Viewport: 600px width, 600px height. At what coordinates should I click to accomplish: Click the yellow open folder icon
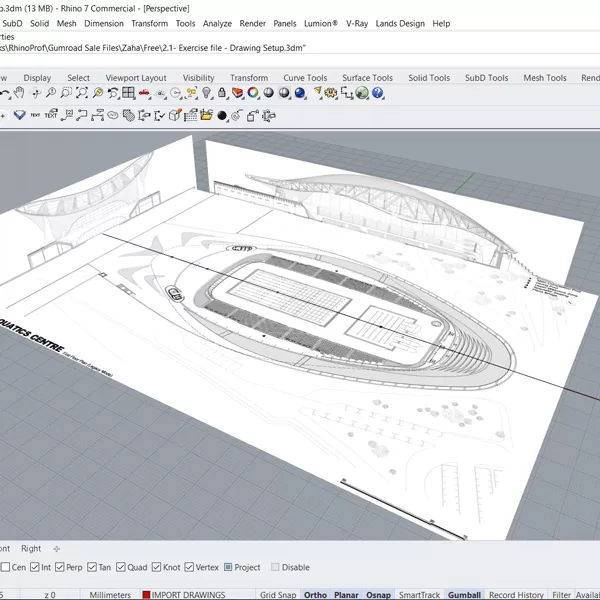click(206, 115)
